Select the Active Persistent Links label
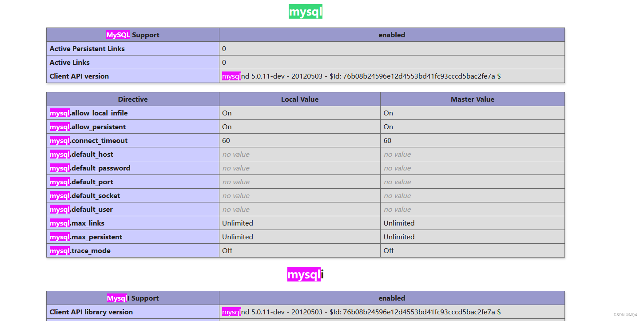The width and height of the screenshot is (644, 321). pos(87,48)
